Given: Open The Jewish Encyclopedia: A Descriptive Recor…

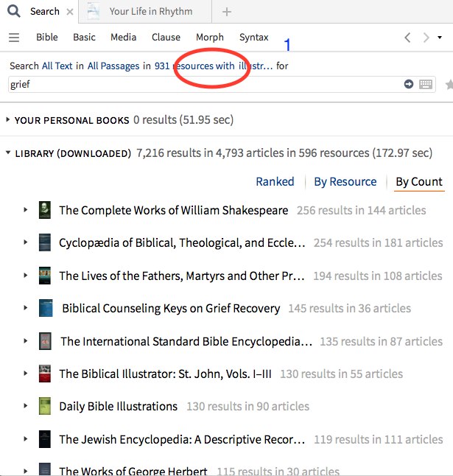Looking at the screenshot, I should [x=182, y=439].
